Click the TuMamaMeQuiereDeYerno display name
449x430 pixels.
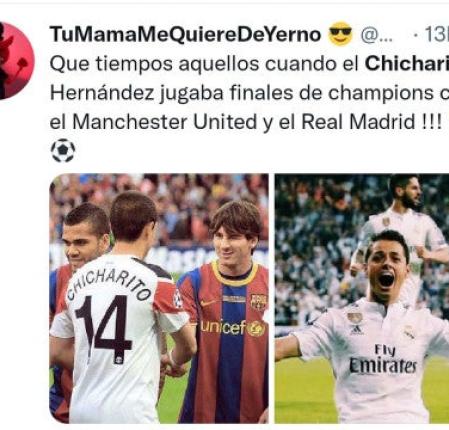[185, 34]
